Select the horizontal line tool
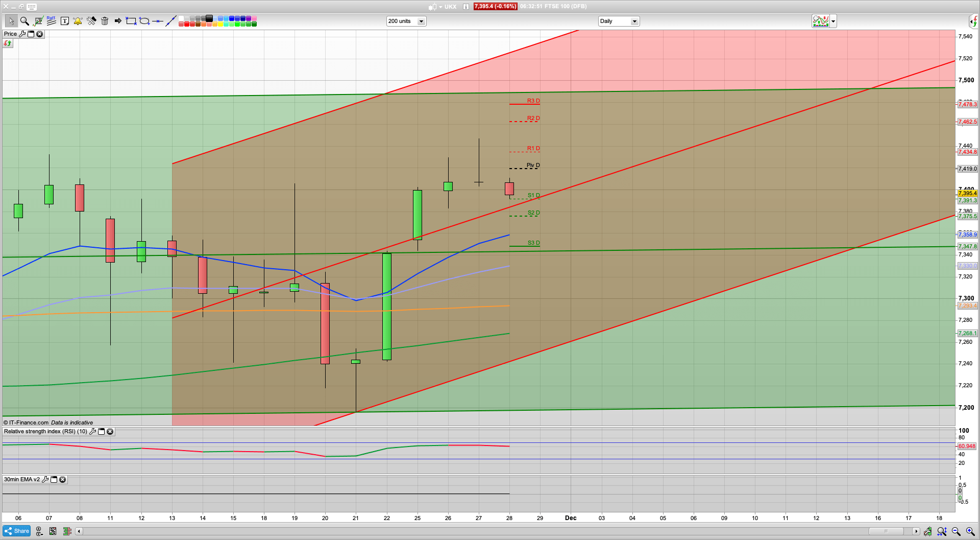 click(x=158, y=21)
